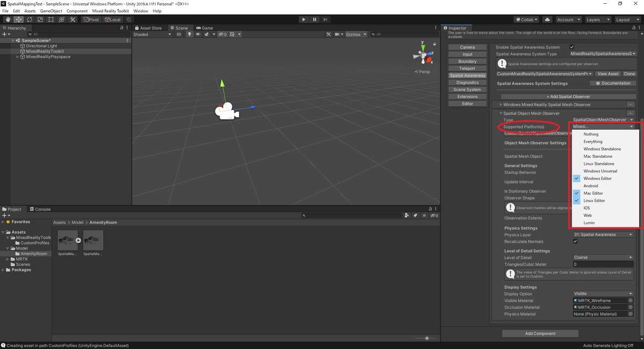Select the Rotate tool
The width and height of the screenshot is (644, 349).
tap(29, 19)
